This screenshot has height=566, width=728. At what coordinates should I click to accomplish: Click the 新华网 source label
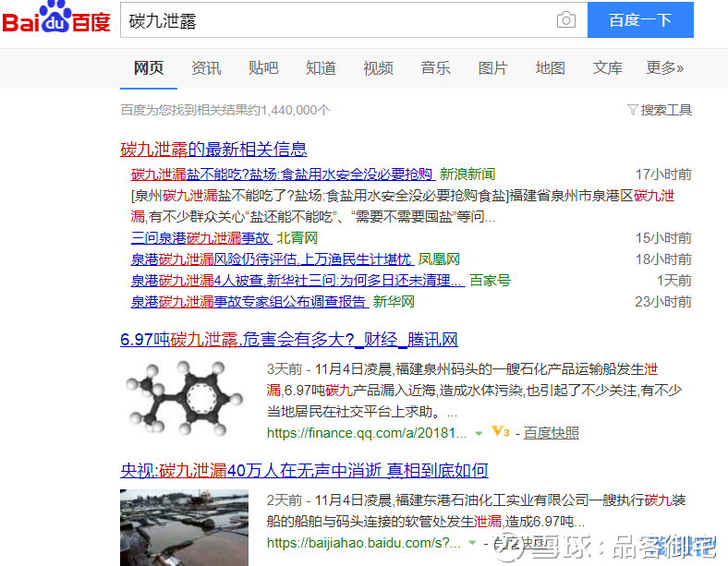tap(394, 302)
